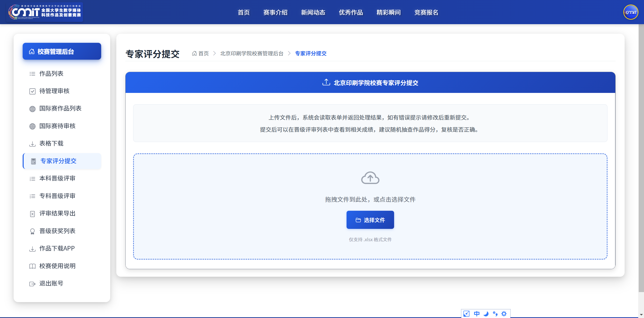
Task: Click the calculator icon beside 专家评分提交
Action: pos(33,161)
